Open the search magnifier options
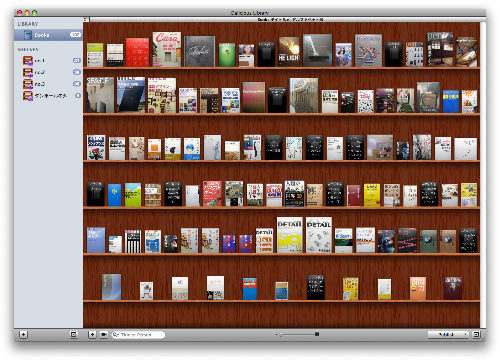This screenshot has width=500, height=361. (x=115, y=335)
